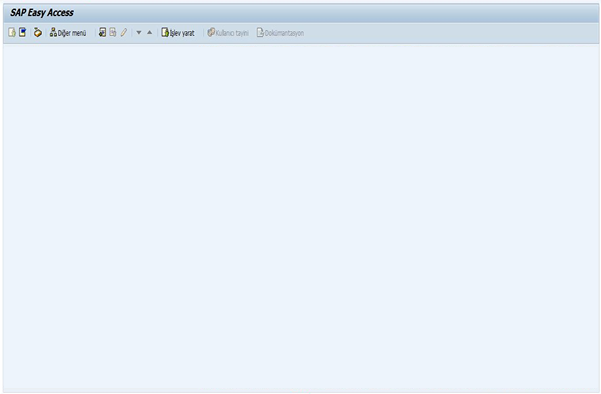Click the Diğer menü hierarchy icon
The image size is (601, 394).
53,33
